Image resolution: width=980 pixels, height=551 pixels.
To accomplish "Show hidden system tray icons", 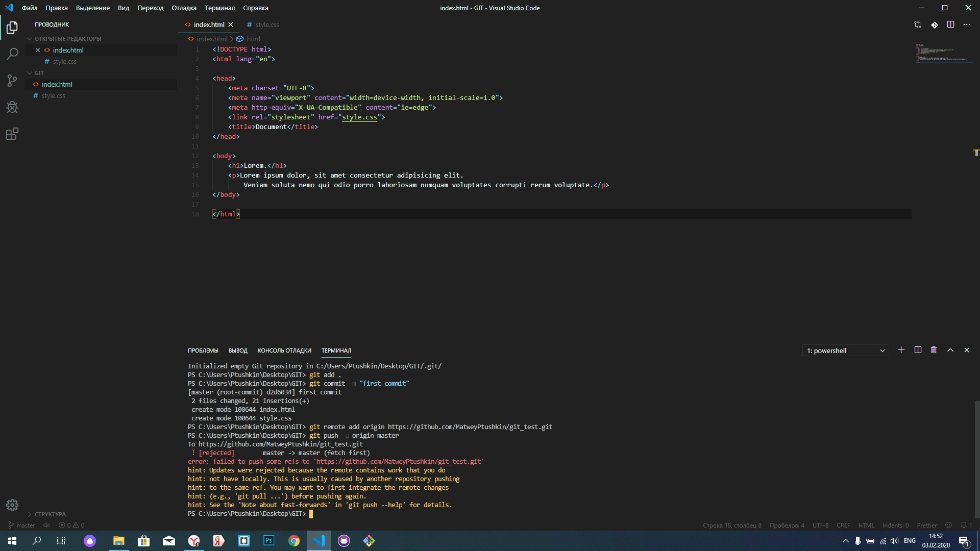I will pos(846,541).
